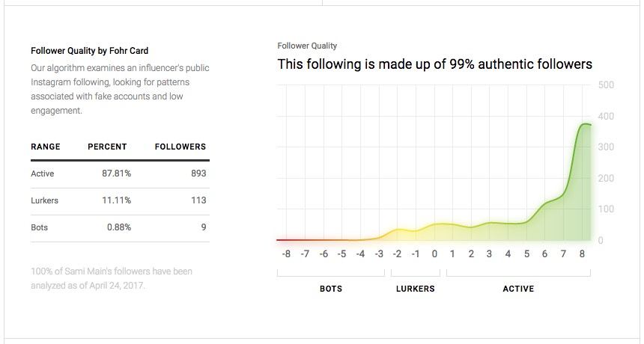This screenshot has height=344, width=644.
Task: Click the LURKERS bracket label under chart
Action: point(416,289)
